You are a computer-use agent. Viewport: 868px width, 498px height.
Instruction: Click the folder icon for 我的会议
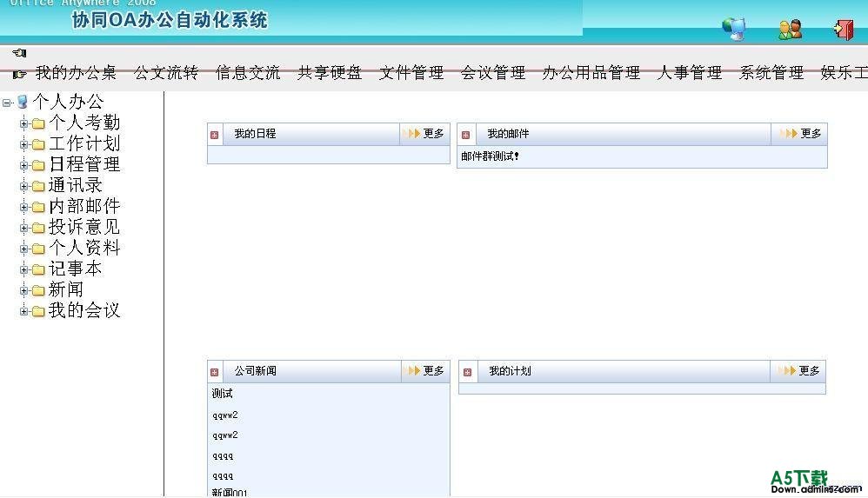[x=38, y=311]
